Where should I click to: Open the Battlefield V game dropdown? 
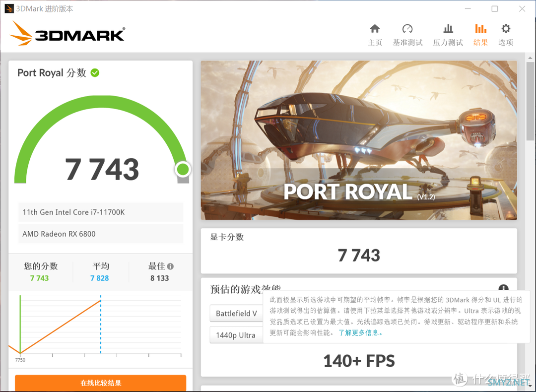pyautogui.click(x=236, y=314)
